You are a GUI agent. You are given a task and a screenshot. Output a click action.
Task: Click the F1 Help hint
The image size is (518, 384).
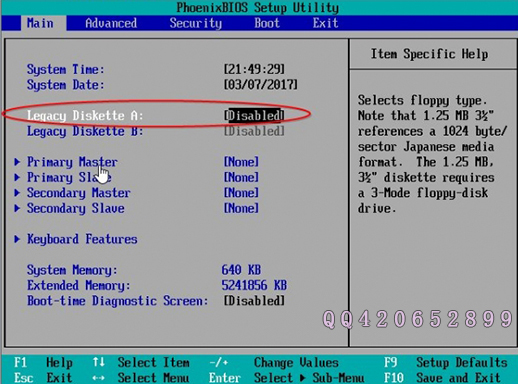tap(43, 362)
